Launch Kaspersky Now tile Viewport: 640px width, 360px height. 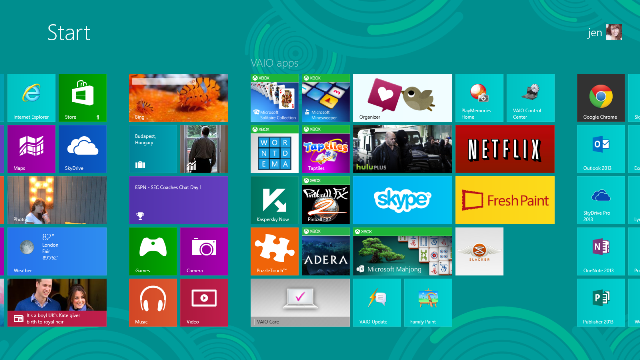coord(275,200)
